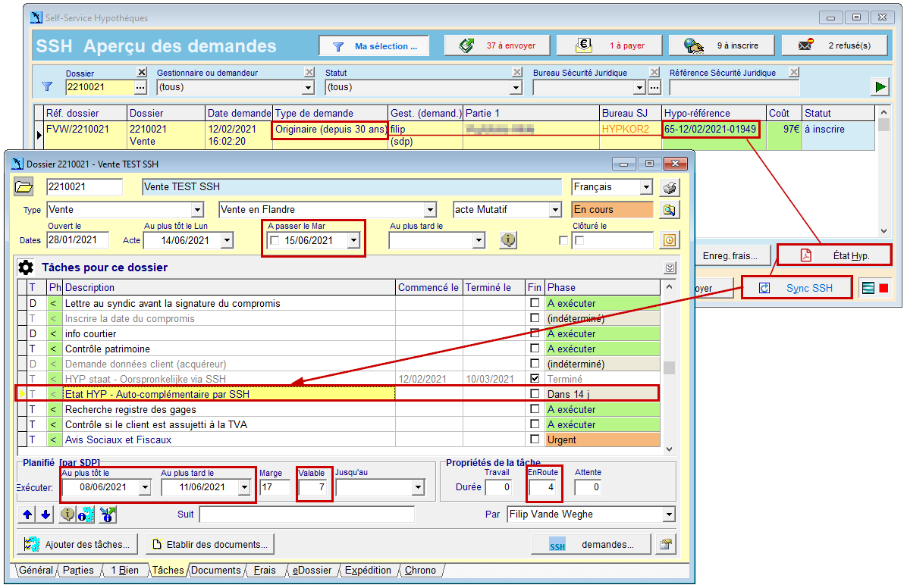Clear the Statut filter with its X

(x=517, y=72)
